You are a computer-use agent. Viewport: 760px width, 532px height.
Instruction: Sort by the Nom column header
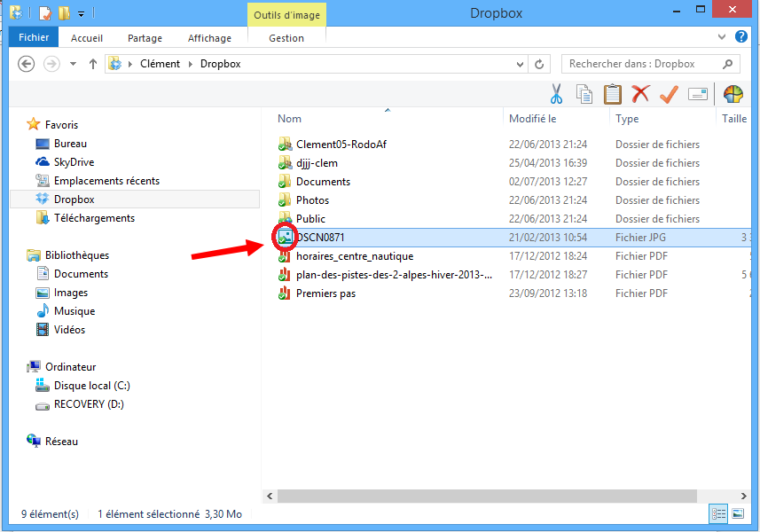(x=289, y=119)
